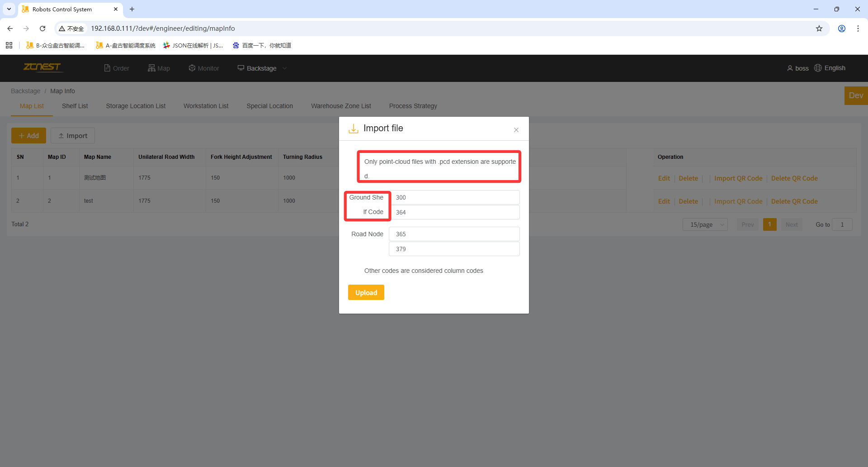Screen dimensions: 868x467
Task: Open the Map menu in navbar
Action: [159, 68]
